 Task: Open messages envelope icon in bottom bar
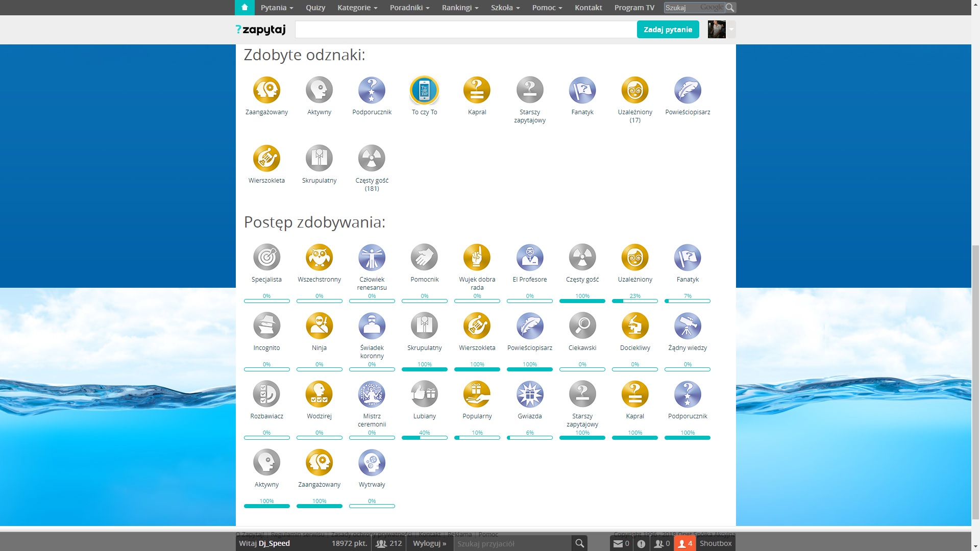click(618, 543)
